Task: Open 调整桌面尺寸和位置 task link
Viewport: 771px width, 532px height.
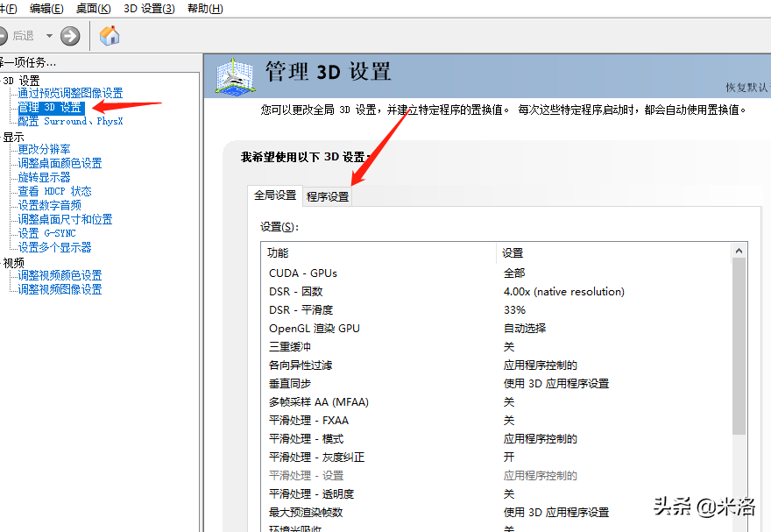Action: (x=66, y=219)
